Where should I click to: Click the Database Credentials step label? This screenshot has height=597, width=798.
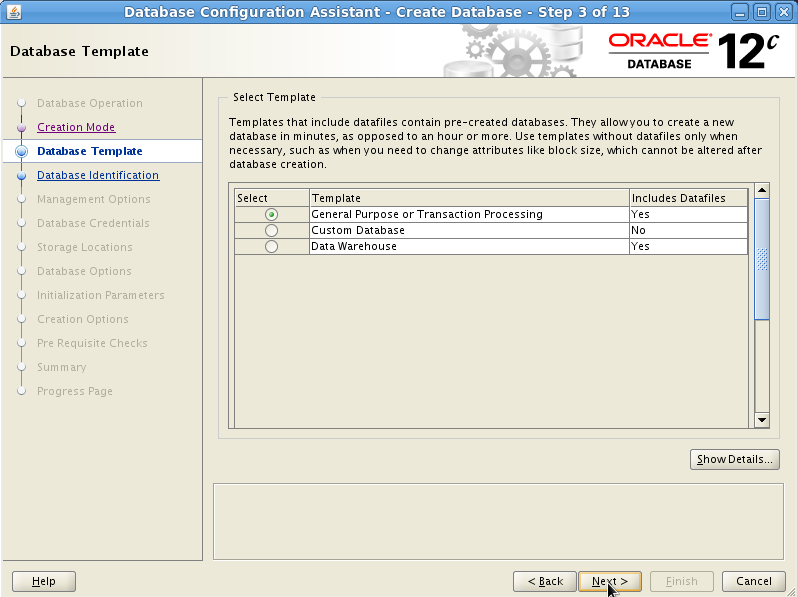(x=93, y=223)
